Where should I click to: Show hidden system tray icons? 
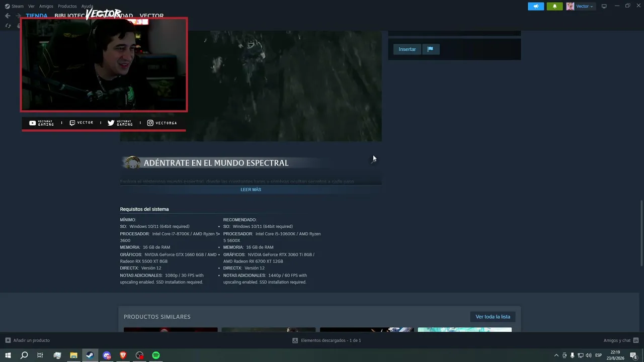pos(556,355)
